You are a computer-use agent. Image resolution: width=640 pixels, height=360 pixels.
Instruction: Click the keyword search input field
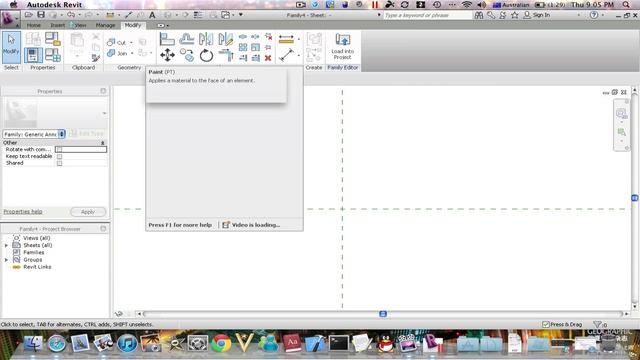427,15
